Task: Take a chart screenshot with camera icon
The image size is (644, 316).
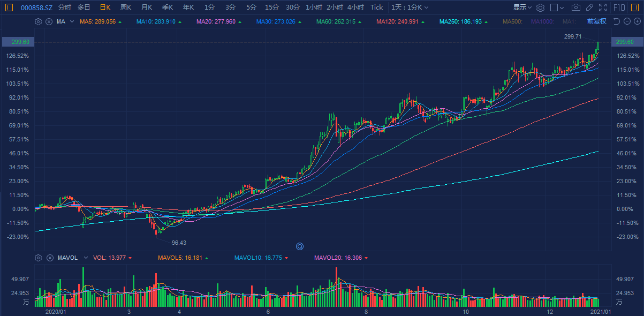Action: [x=576, y=7]
